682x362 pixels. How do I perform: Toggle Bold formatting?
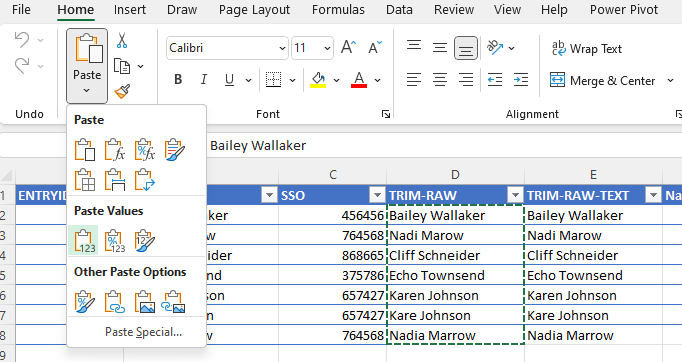178,80
